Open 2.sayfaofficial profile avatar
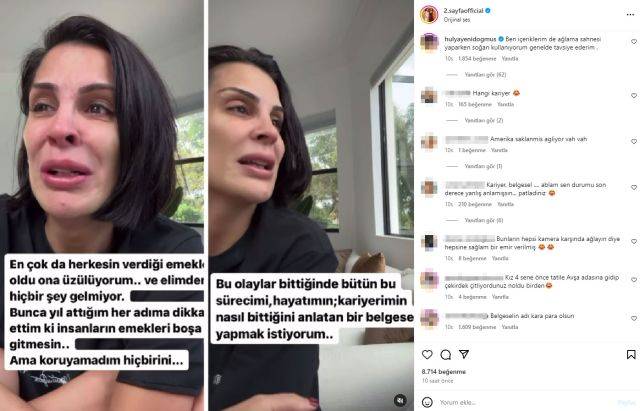Image resolution: width=640 pixels, height=411 pixels. (429, 15)
